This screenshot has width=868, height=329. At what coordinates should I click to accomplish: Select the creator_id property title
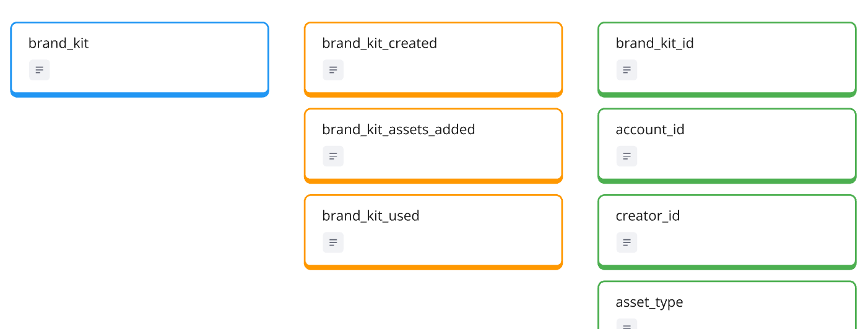click(648, 216)
